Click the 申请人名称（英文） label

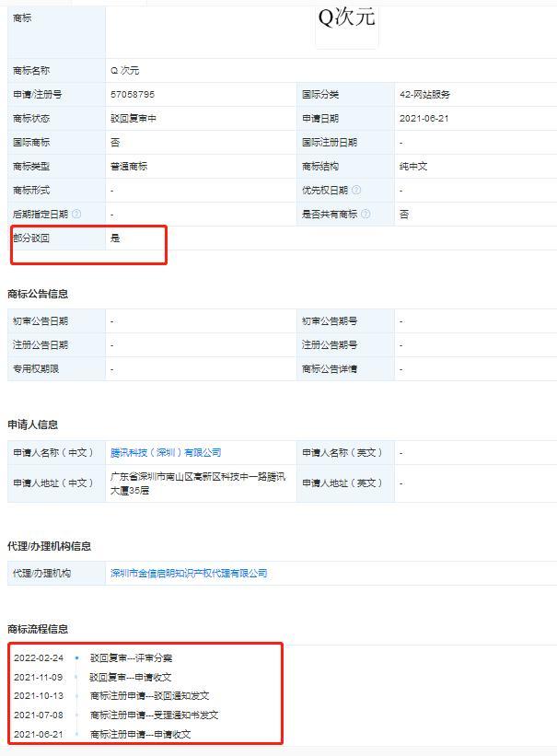342,453
